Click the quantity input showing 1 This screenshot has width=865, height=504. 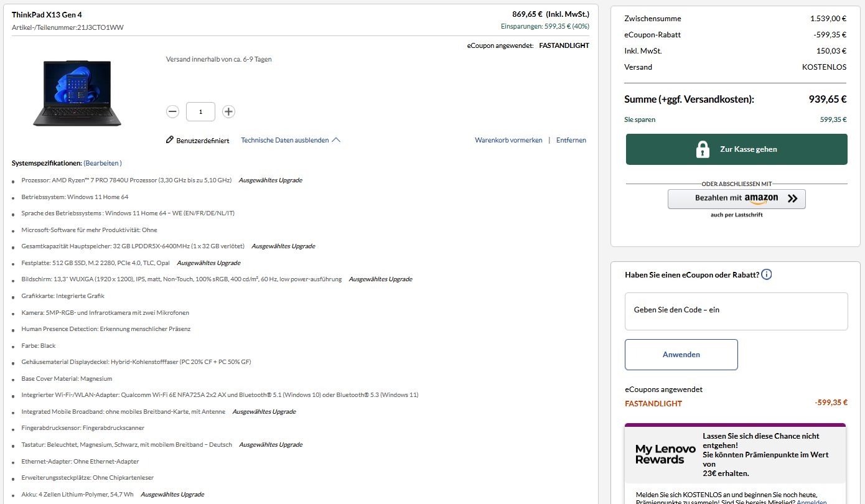coord(200,111)
